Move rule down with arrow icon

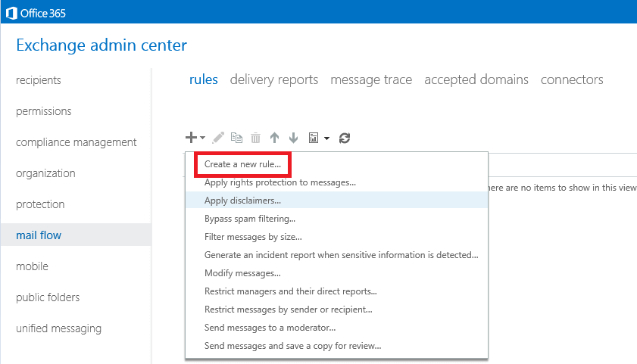click(293, 138)
